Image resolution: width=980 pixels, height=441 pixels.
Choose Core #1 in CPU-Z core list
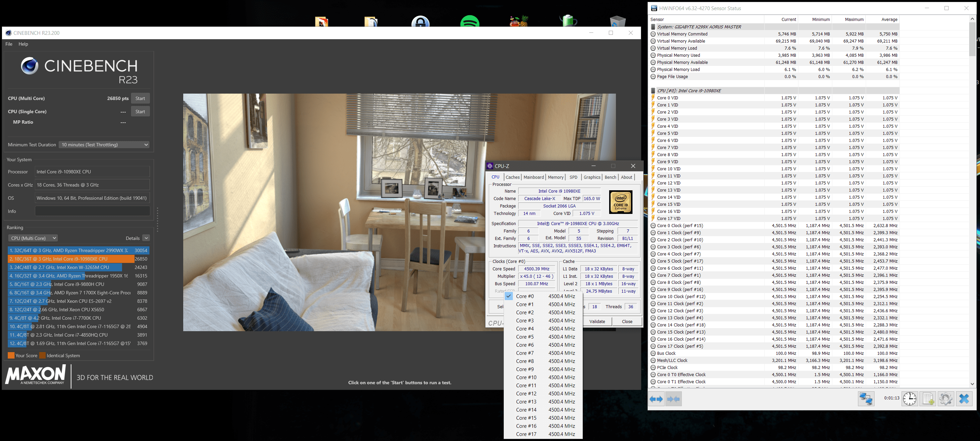click(x=543, y=304)
